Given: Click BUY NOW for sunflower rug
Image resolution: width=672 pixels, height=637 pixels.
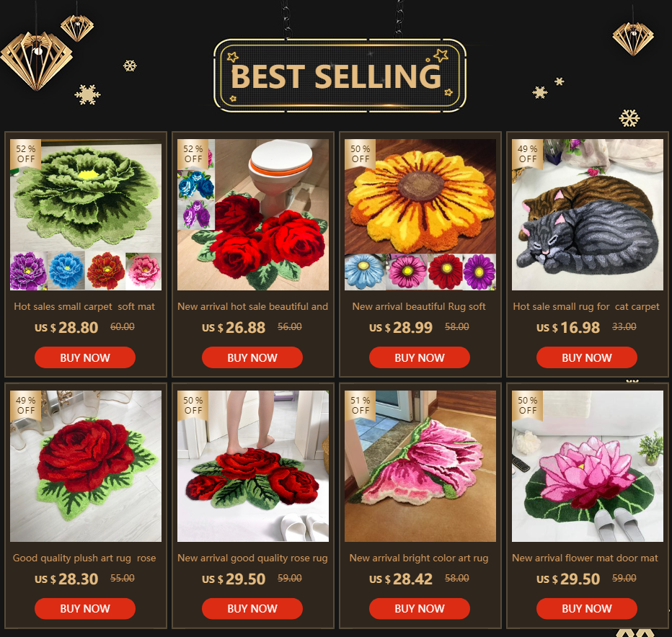Looking at the screenshot, I should (x=420, y=357).
